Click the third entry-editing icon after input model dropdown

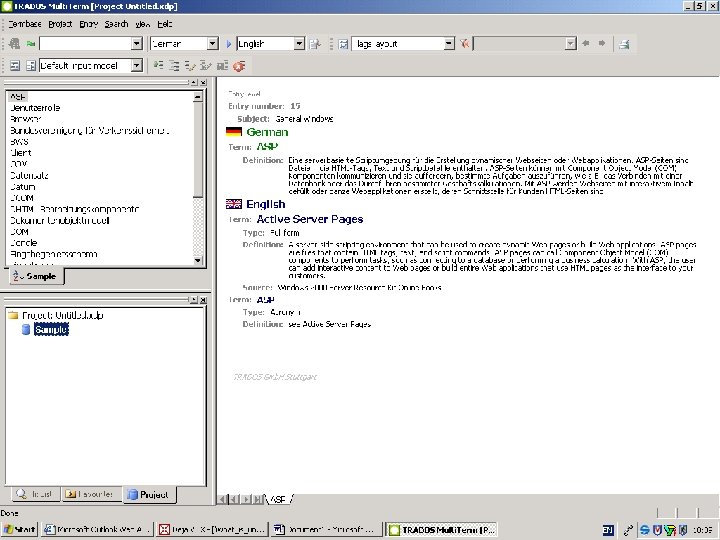pos(190,66)
